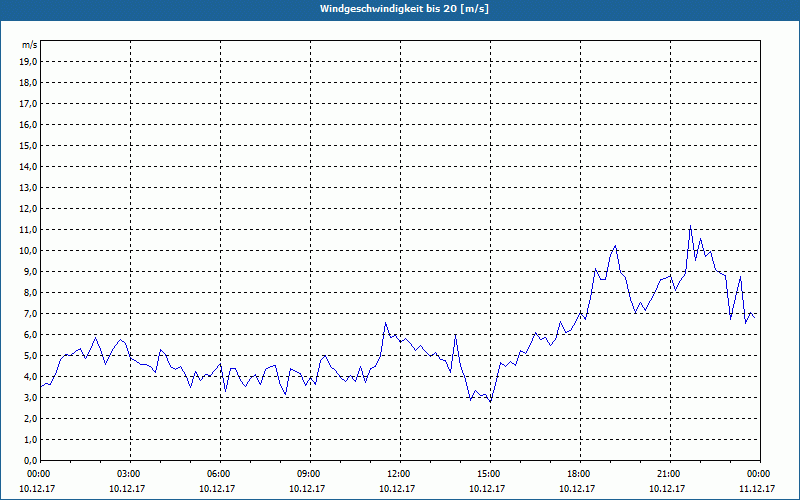
Task: Pick the '3,0' y-axis value
Action: coord(31,397)
